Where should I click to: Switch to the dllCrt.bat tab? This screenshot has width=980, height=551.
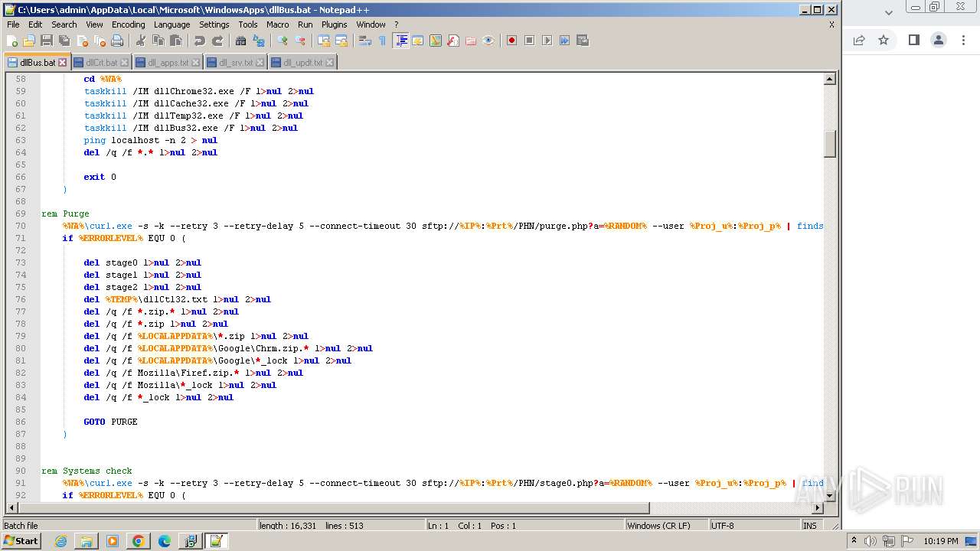click(x=101, y=63)
